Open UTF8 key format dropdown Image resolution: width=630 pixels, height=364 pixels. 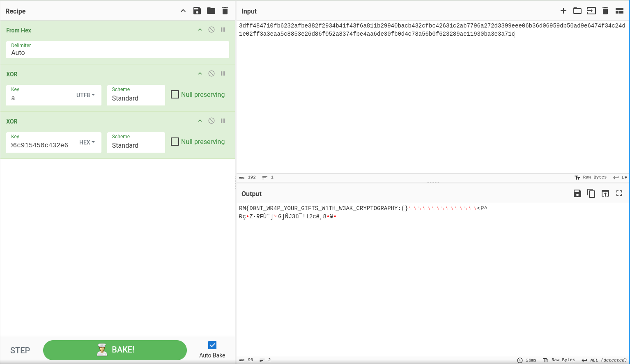(85, 95)
